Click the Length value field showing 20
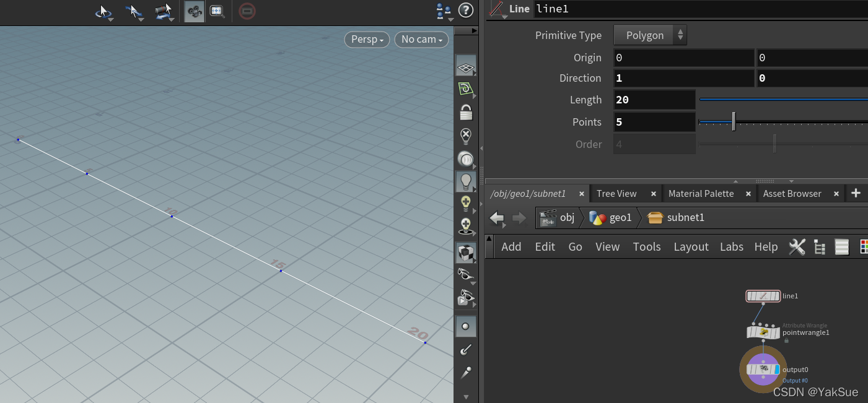Screen dimensions: 868x403 654,100
